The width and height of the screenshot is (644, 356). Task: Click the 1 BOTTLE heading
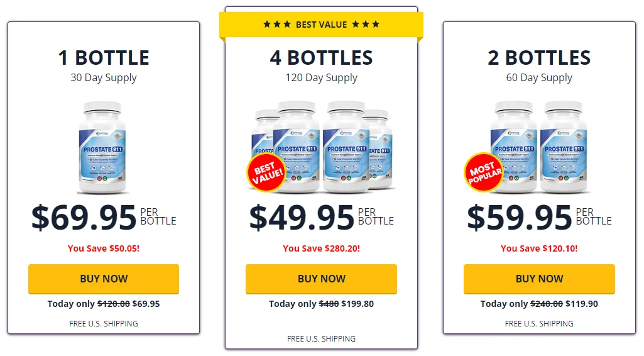click(104, 58)
